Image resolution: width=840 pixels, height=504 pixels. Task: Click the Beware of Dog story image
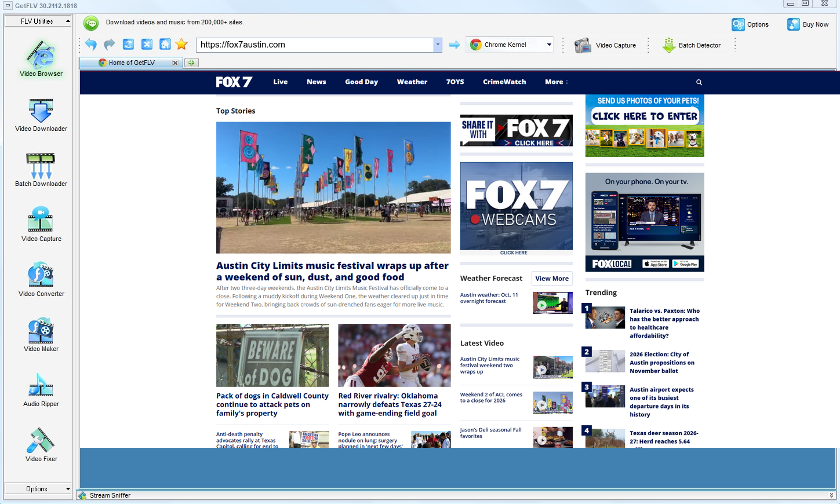click(x=272, y=355)
